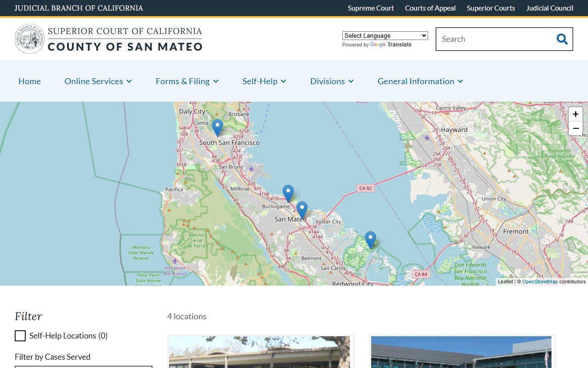588x368 pixels.
Task: Click the "Filter" heading
Action: pyautogui.click(x=28, y=316)
